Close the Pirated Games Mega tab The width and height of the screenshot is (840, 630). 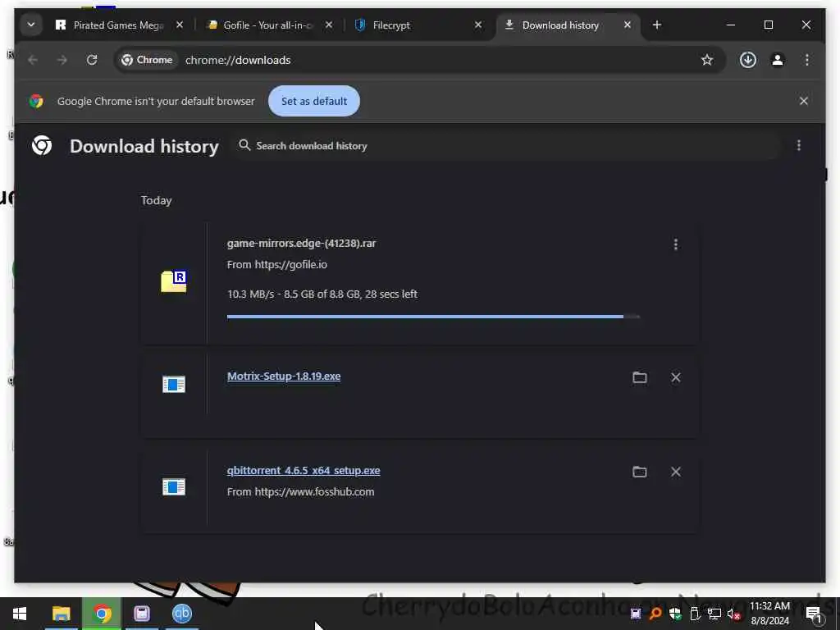pyautogui.click(x=180, y=25)
